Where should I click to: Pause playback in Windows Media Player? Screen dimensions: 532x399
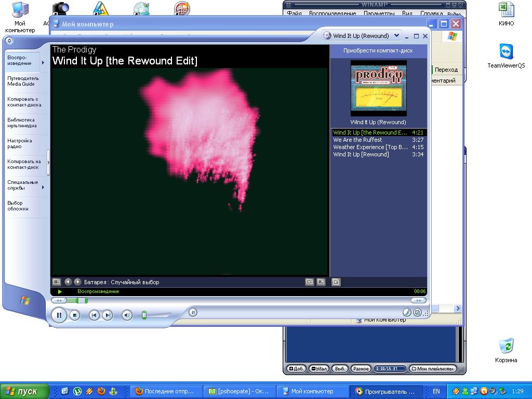(59, 315)
